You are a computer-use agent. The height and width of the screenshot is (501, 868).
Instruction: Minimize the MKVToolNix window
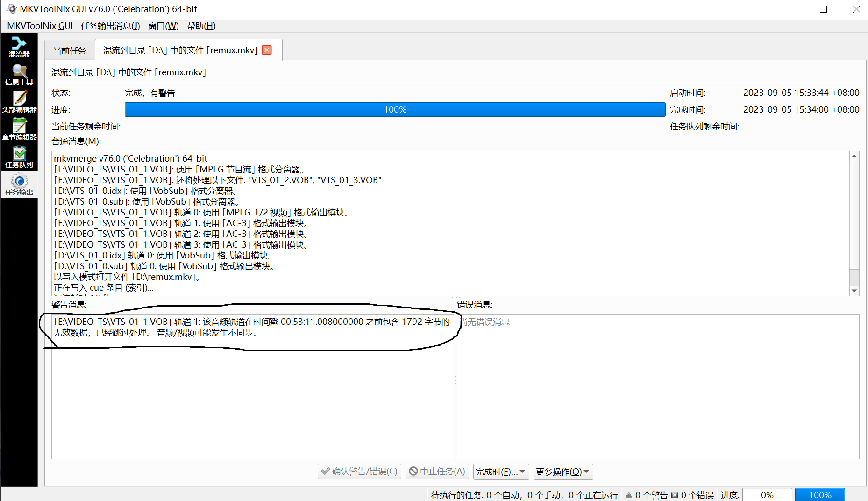tap(791, 9)
